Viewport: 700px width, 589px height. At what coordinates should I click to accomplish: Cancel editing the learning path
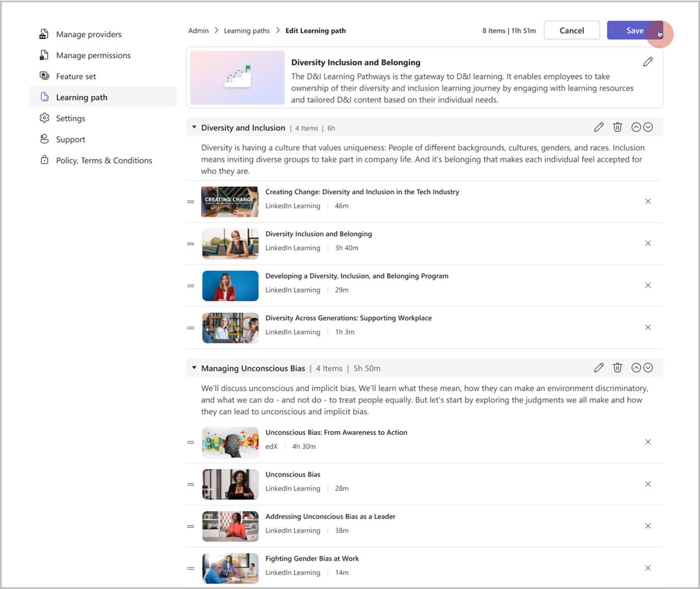click(x=571, y=30)
